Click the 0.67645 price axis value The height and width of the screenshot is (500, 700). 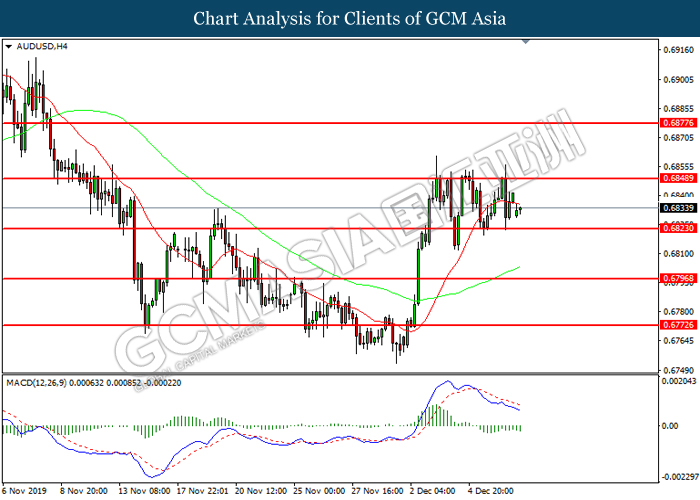679,341
